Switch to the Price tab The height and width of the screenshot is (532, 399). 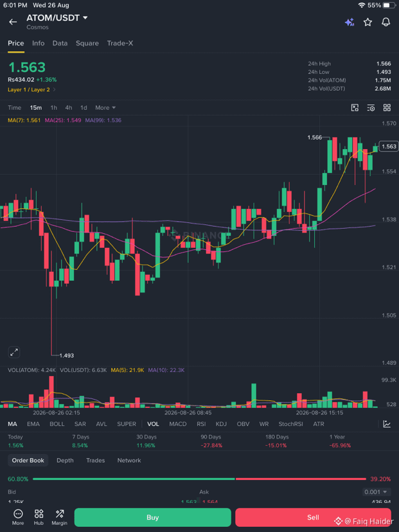tap(16, 43)
